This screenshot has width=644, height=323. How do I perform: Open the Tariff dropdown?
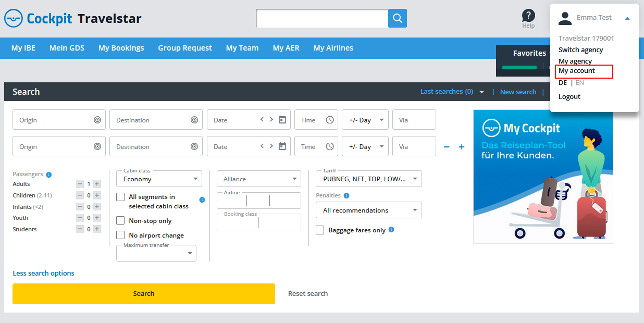[x=369, y=179]
